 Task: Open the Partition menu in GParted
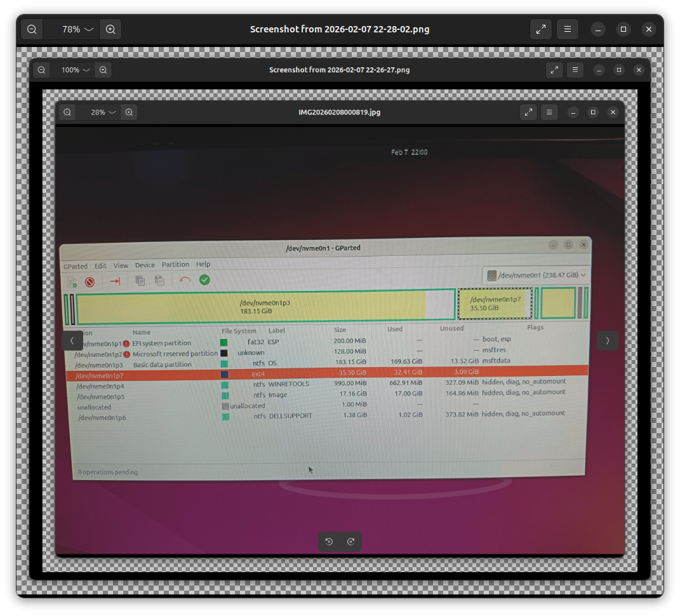click(175, 265)
